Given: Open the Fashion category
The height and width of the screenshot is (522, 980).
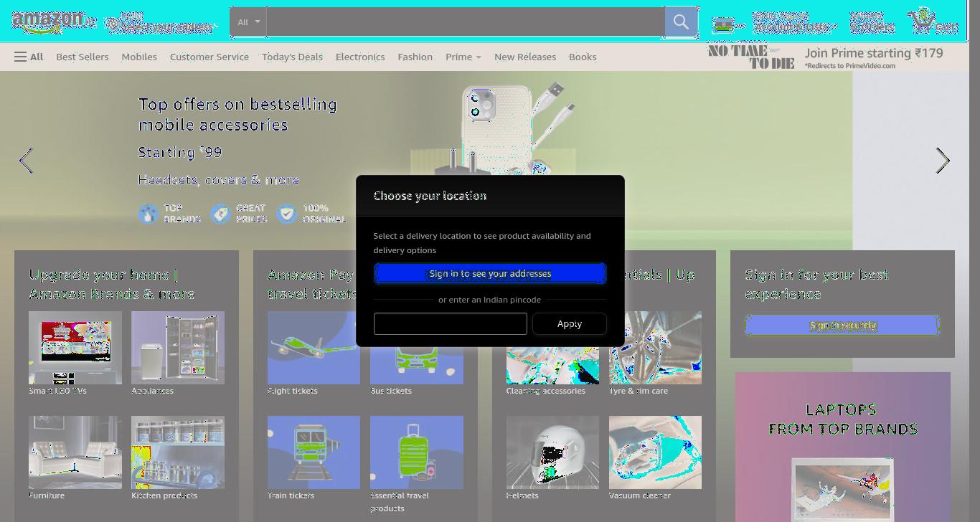Looking at the screenshot, I should click(x=415, y=57).
